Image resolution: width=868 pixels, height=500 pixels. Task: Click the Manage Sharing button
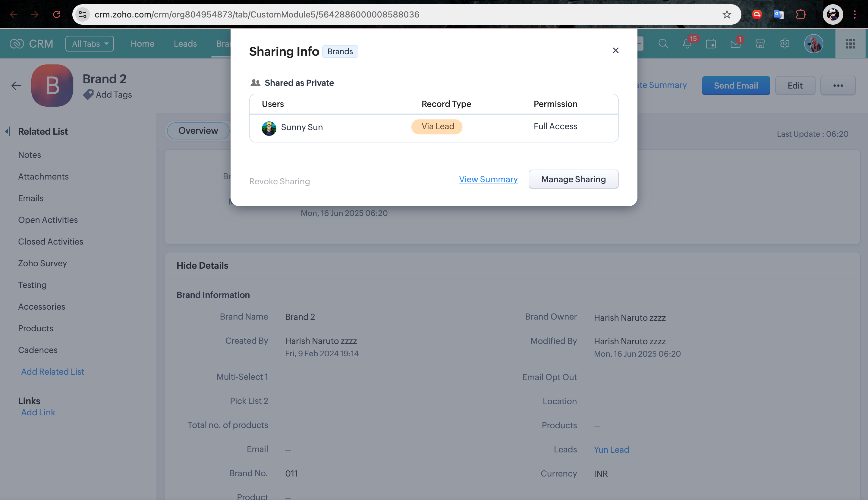click(x=573, y=179)
